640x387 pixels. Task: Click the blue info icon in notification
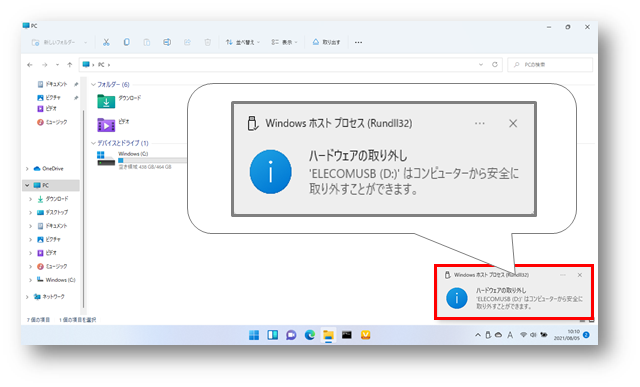[x=457, y=298]
